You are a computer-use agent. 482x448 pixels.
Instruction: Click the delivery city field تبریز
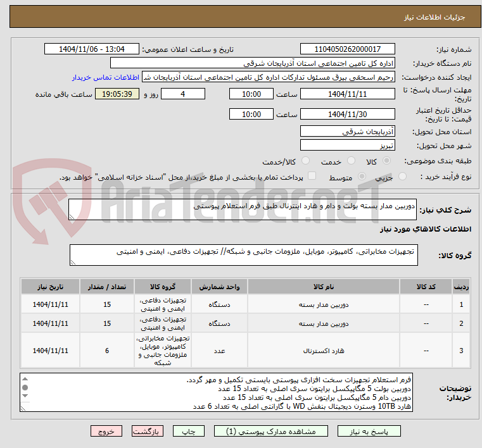(347, 146)
